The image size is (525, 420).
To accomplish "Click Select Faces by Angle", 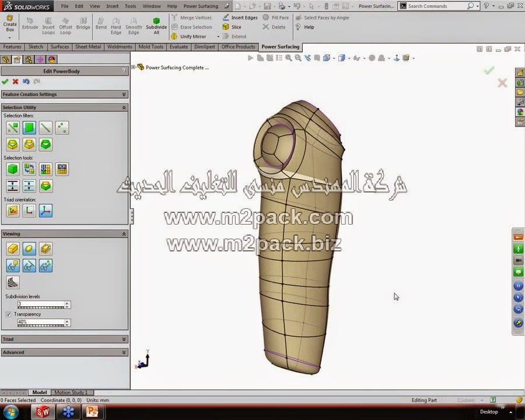I will 322,17.
